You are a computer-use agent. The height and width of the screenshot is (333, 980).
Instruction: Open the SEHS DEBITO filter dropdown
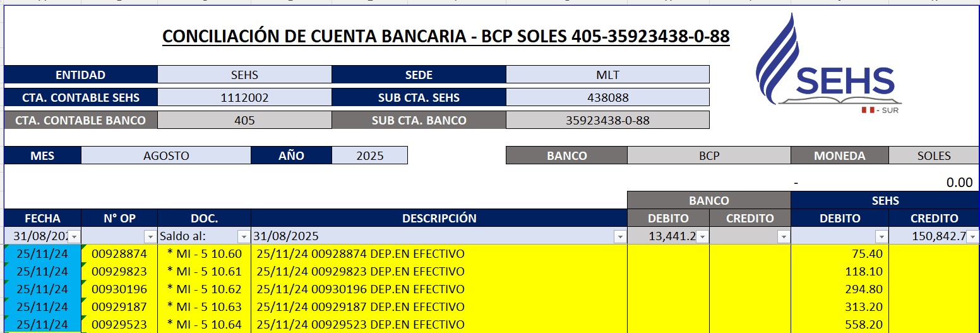tap(881, 236)
